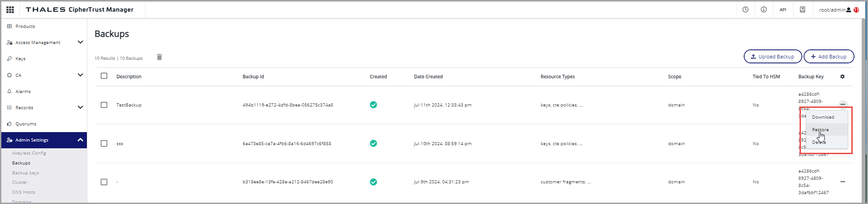
Task: Click the Add Backup button
Action: pyautogui.click(x=828, y=57)
